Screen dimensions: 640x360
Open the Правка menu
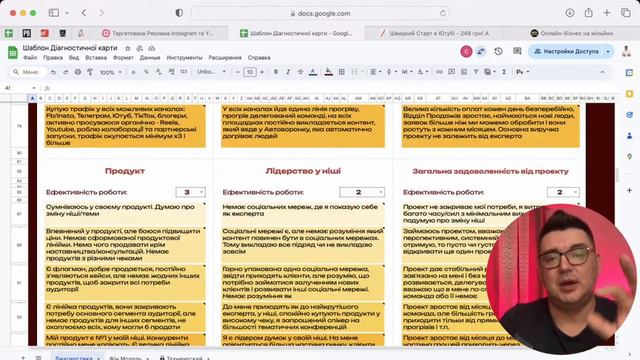53,58
